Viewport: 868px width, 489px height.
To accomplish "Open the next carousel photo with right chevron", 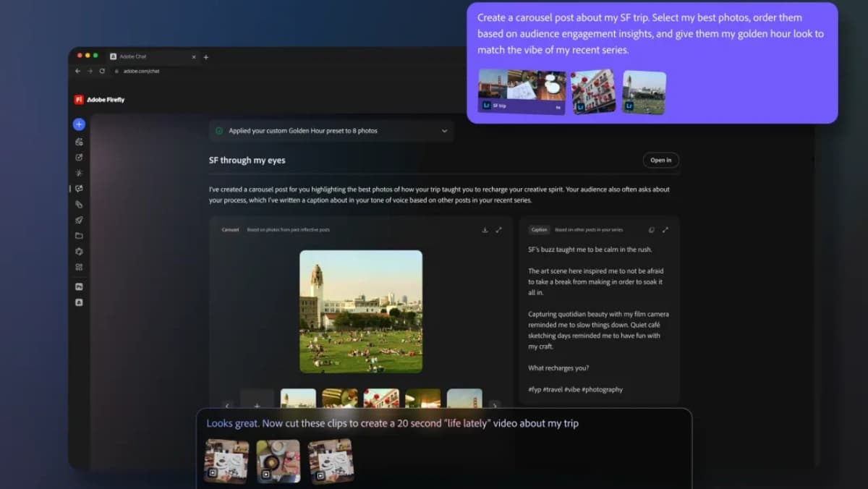I will [495, 407].
